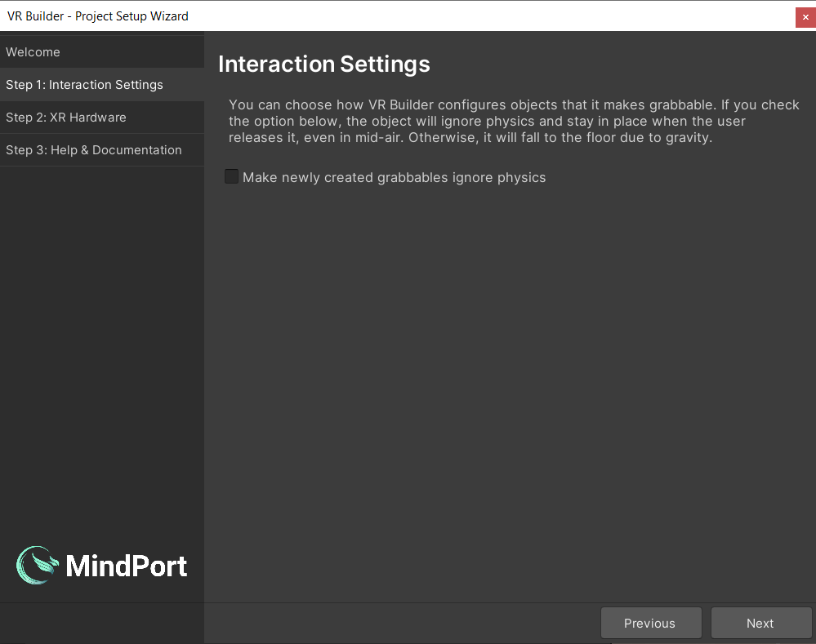Click the sidebar footer beneath the MindPort logo
816x644 pixels.
(x=101, y=623)
